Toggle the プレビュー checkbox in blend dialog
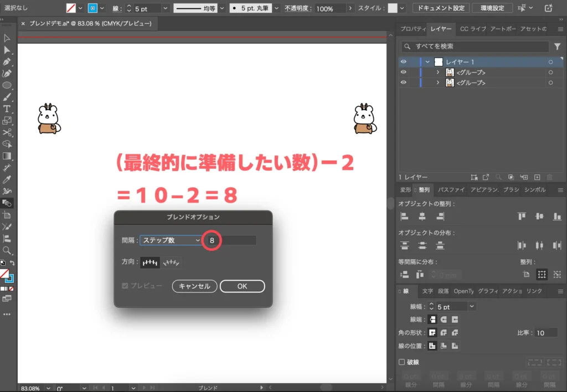 pyautogui.click(x=125, y=286)
